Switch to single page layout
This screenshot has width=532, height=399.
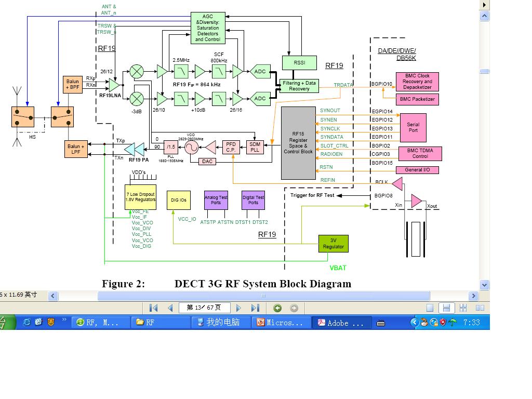430,308
